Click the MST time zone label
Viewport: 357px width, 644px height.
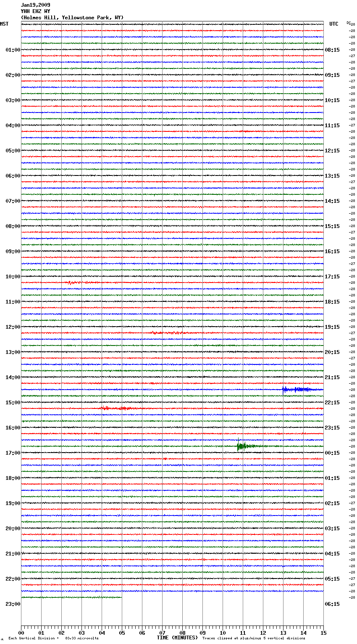pos(4,24)
